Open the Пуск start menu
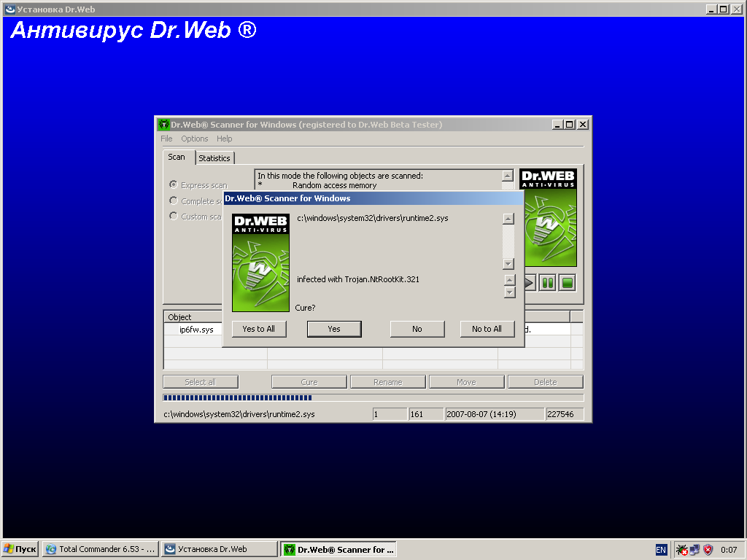The image size is (747, 560). coord(20,549)
